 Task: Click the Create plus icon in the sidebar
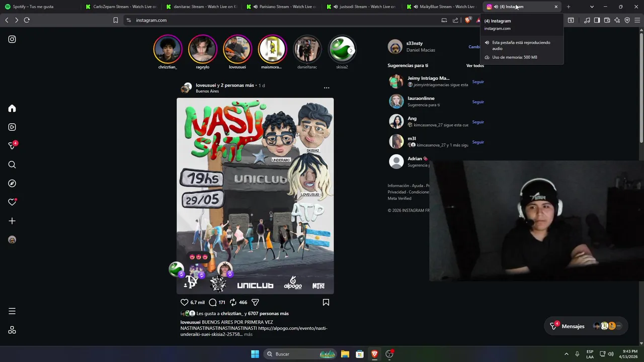12,221
